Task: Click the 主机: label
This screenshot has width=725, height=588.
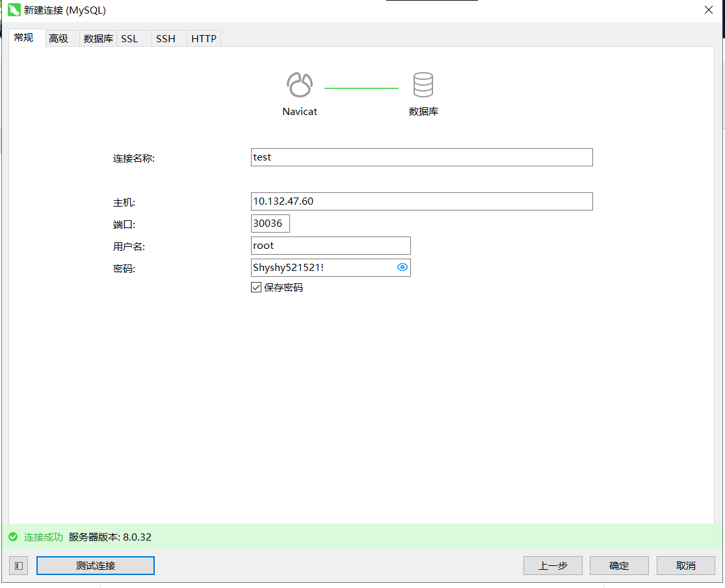Action: tap(124, 203)
